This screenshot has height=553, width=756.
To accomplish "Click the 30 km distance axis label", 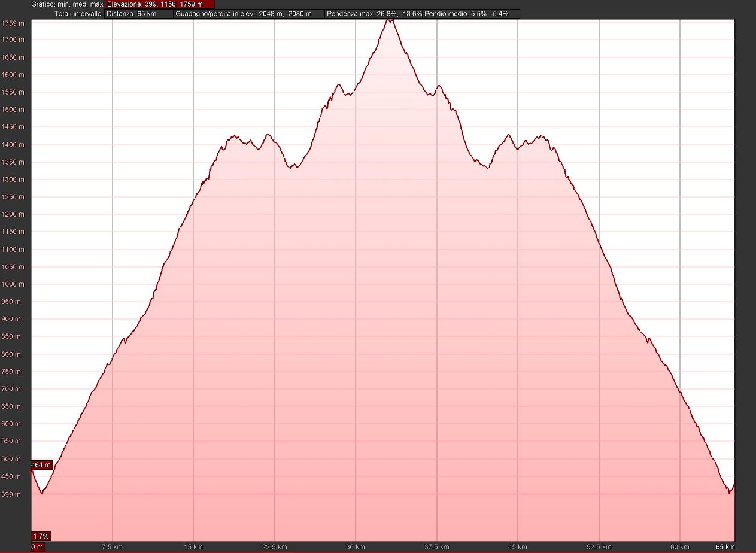I will (x=356, y=547).
